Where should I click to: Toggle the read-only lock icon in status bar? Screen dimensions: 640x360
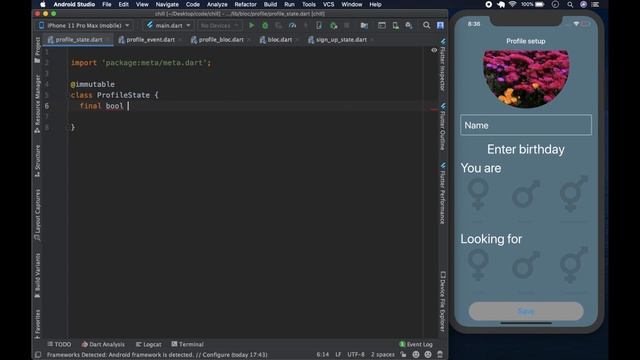(403, 354)
